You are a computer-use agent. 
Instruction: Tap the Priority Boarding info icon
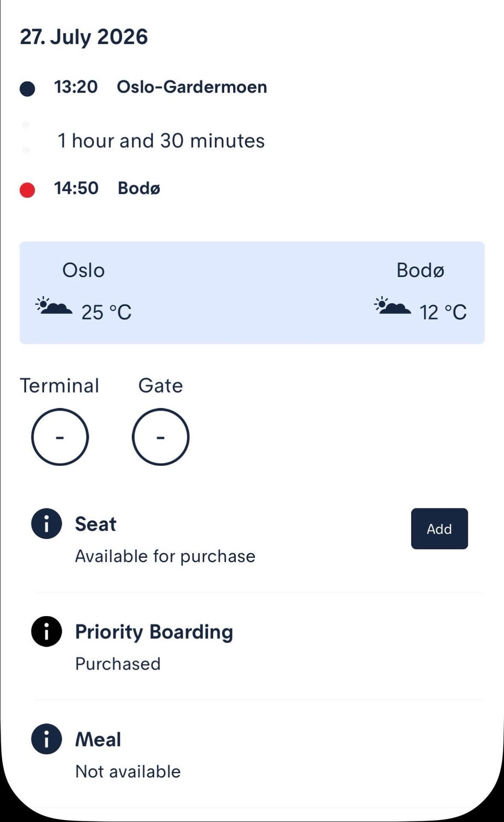tap(47, 631)
